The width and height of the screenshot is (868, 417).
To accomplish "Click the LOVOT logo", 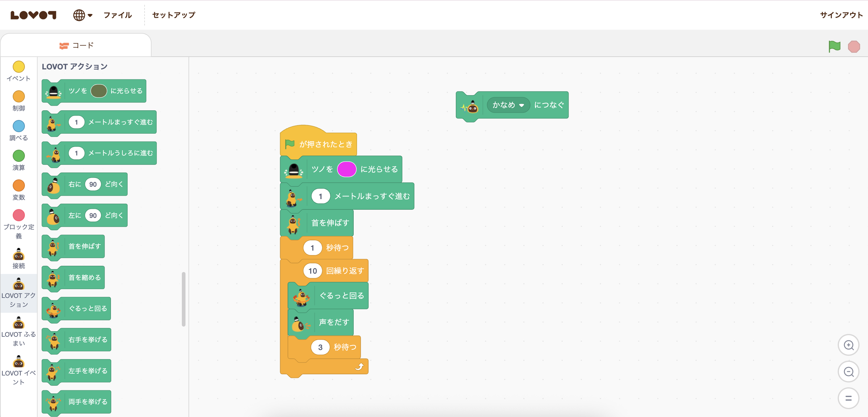I will 33,15.
